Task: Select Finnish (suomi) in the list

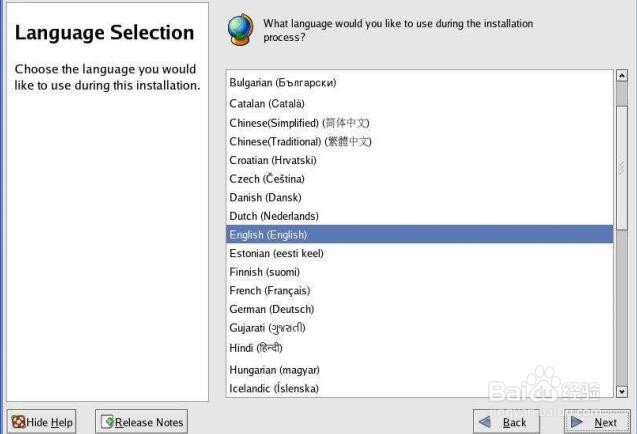Action: [x=419, y=272]
